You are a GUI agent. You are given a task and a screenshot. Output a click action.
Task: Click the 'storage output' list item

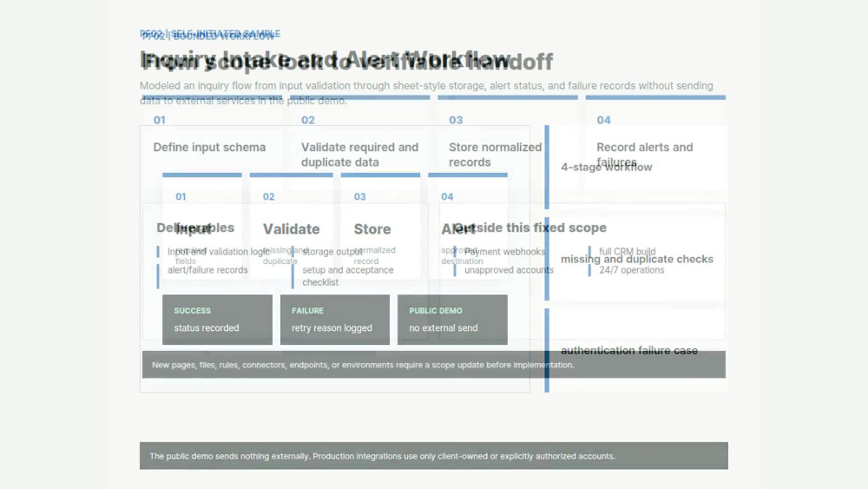[332, 251]
